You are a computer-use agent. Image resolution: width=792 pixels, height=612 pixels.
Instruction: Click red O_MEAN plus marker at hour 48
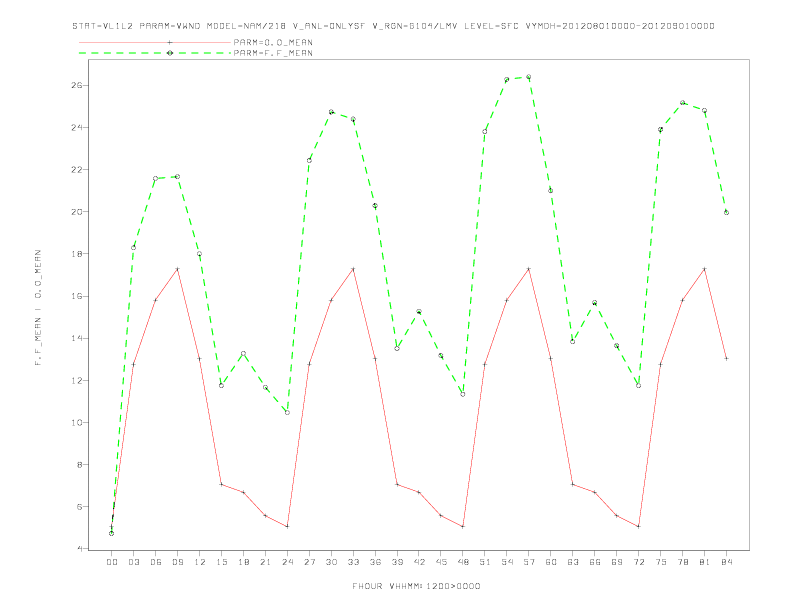point(463,526)
